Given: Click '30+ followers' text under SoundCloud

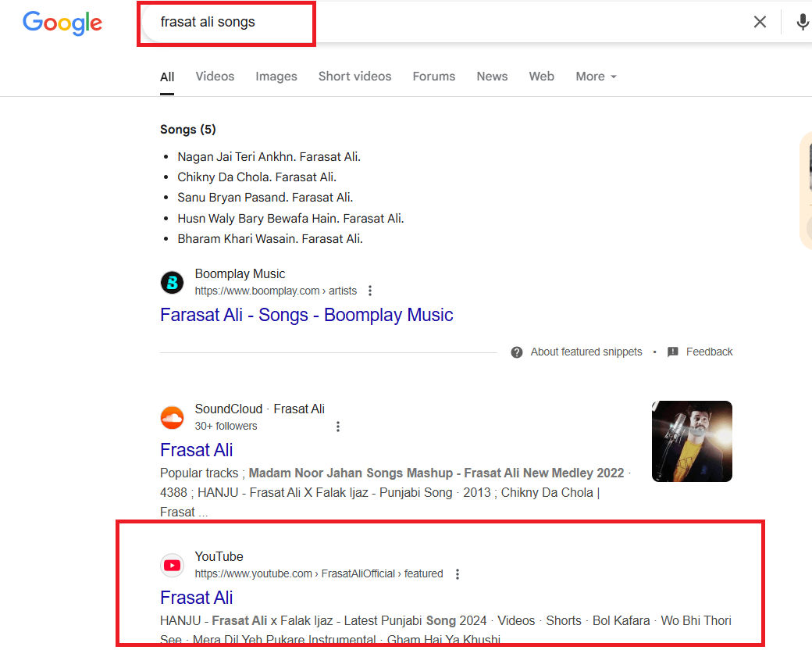Looking at the screenshot, I should pos(226,426).
